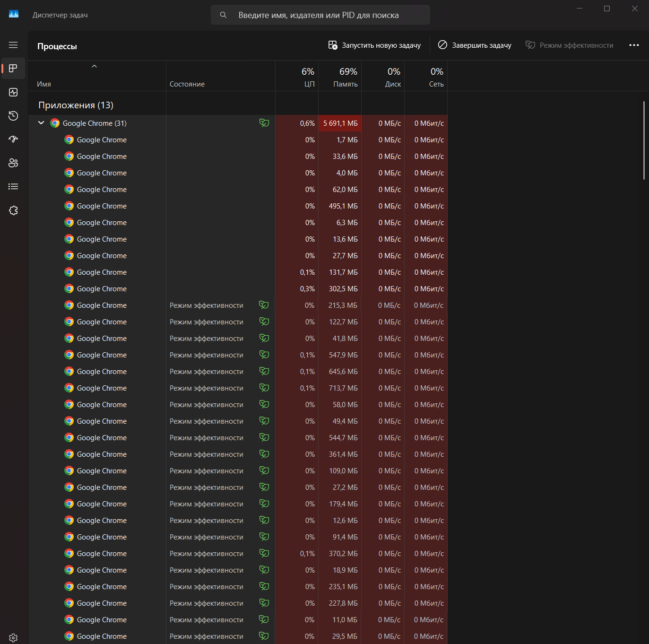Focus the name, publisher or PID search field
The width and height of the screenshot is (649, 644).
320,15
